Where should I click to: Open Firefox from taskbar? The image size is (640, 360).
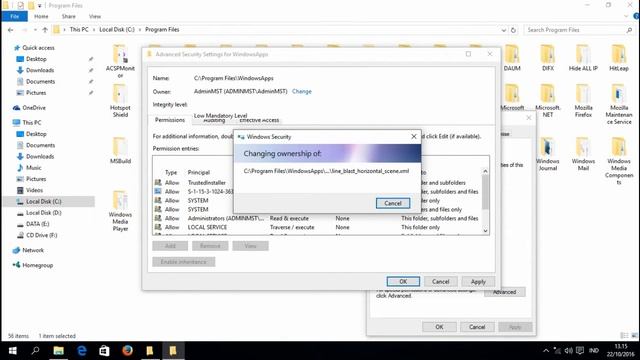pos(127,351)
